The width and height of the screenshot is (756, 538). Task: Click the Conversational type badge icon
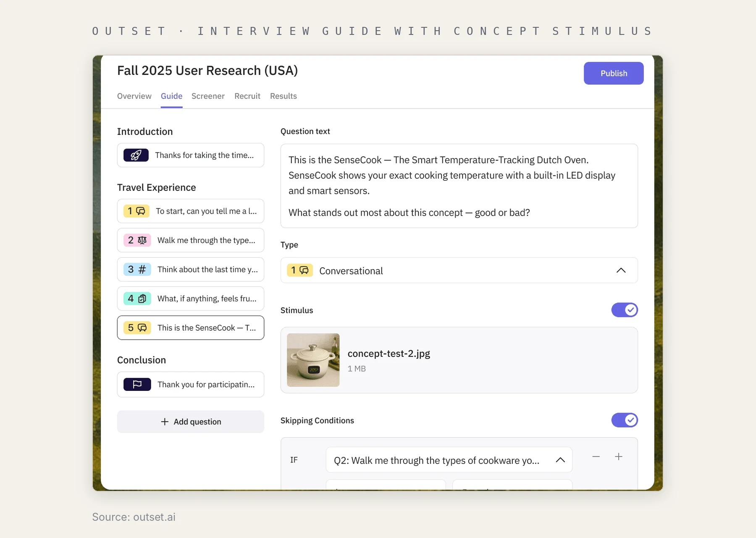pos(300,270)
